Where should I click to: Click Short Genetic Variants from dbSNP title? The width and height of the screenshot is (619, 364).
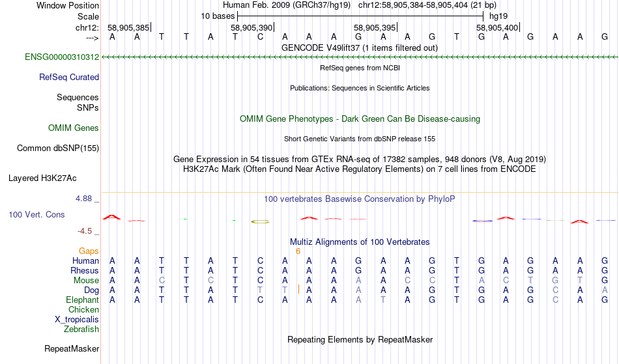pos(360,139)
